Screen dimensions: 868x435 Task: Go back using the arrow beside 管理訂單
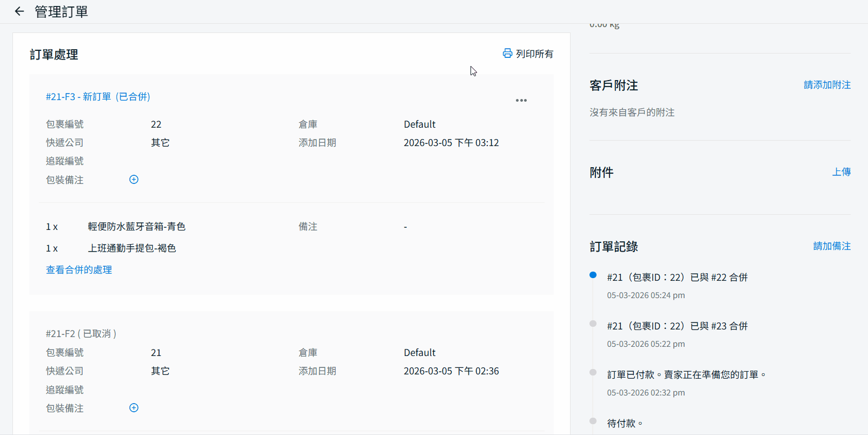coord(19,11)
